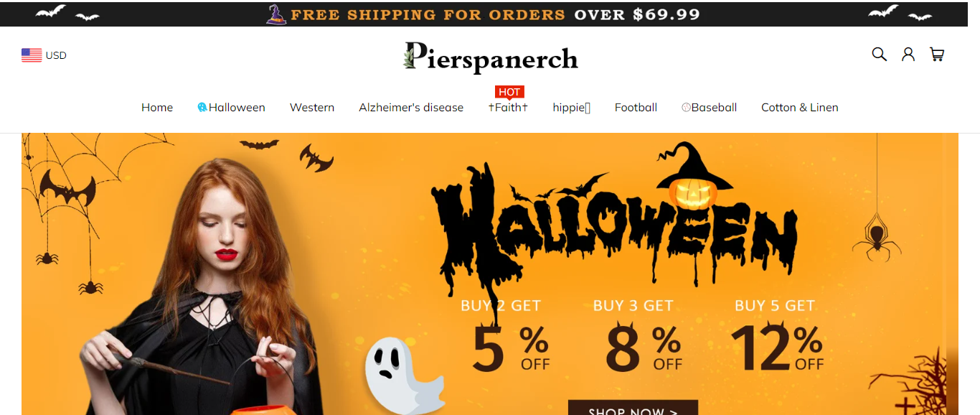Open the hippie category

[571, 108]
